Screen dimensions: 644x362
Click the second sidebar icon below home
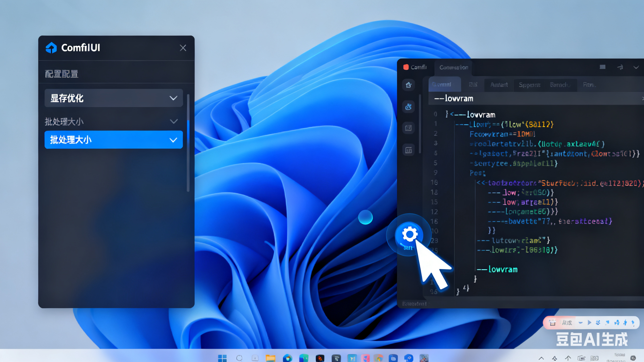(409, 107)
